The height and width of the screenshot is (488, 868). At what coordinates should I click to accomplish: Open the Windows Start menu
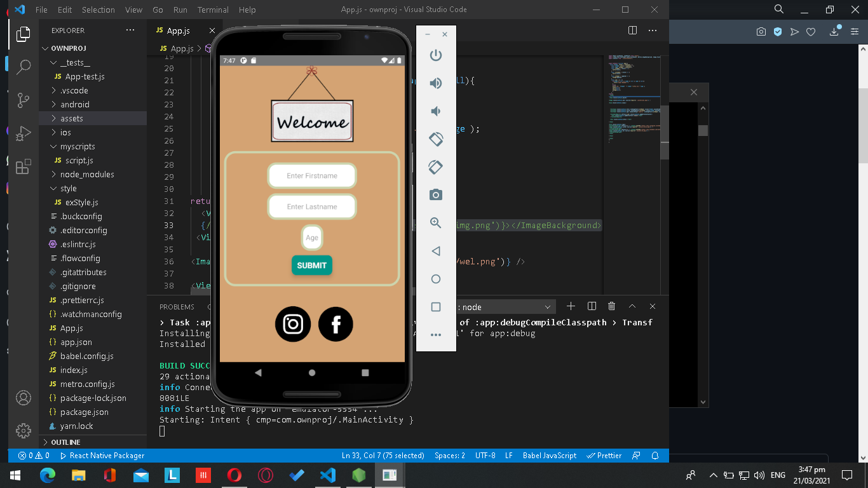(15, 475)
